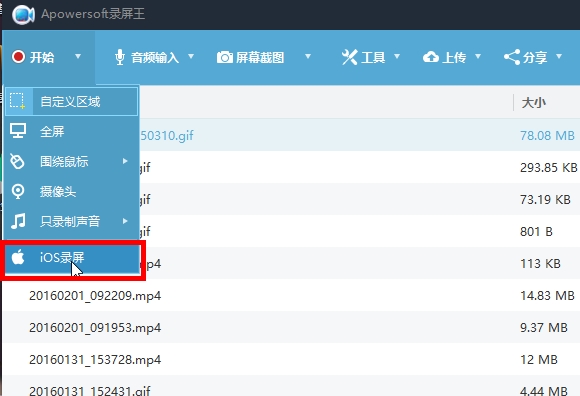Click the 9.37 MB size cell
This screenshot has height=396, width=580.
[544, 327]
